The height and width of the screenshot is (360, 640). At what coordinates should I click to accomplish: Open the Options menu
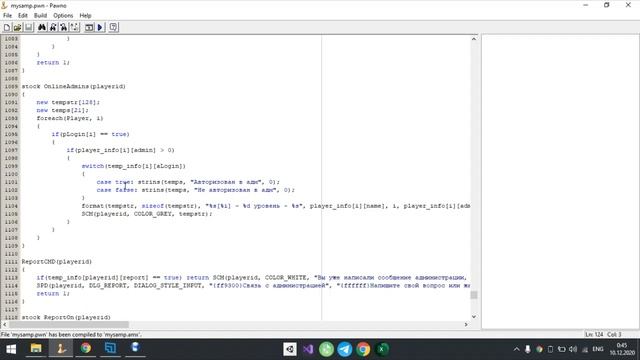tap(63, 16)
